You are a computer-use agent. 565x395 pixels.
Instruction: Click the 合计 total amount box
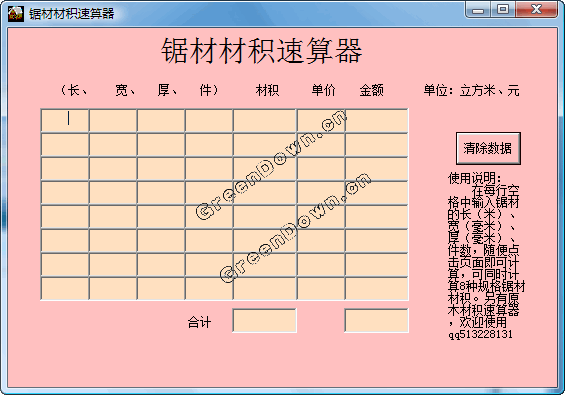(x=377, y=320)
